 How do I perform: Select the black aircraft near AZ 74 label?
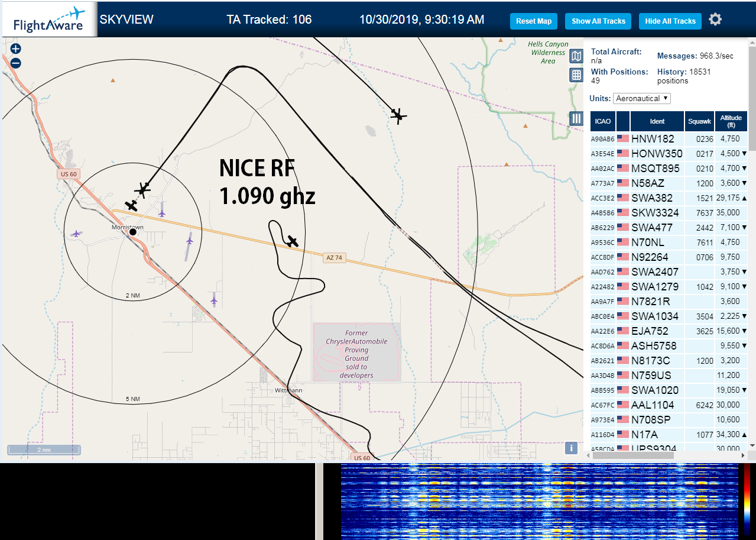(x=292, y=241)
